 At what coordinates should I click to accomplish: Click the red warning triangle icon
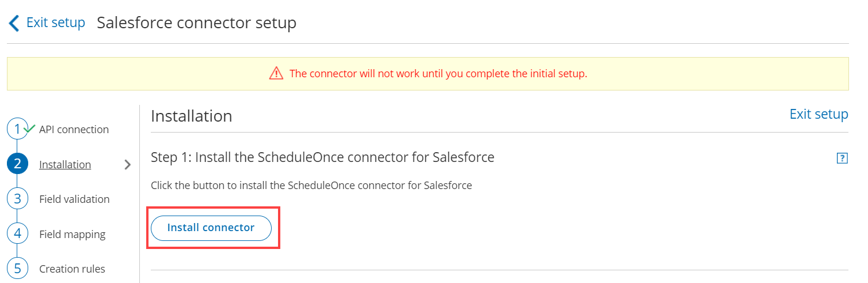coord(276,74)
